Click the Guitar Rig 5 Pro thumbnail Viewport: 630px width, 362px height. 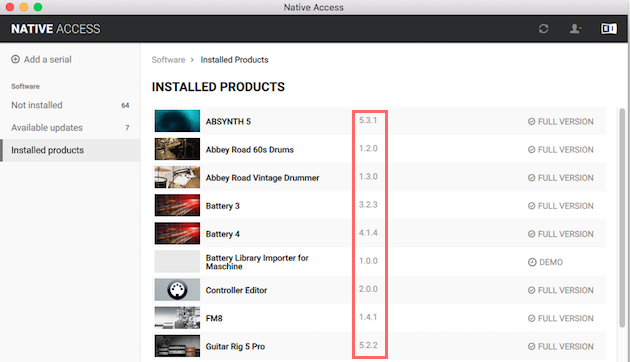point(177,346)
